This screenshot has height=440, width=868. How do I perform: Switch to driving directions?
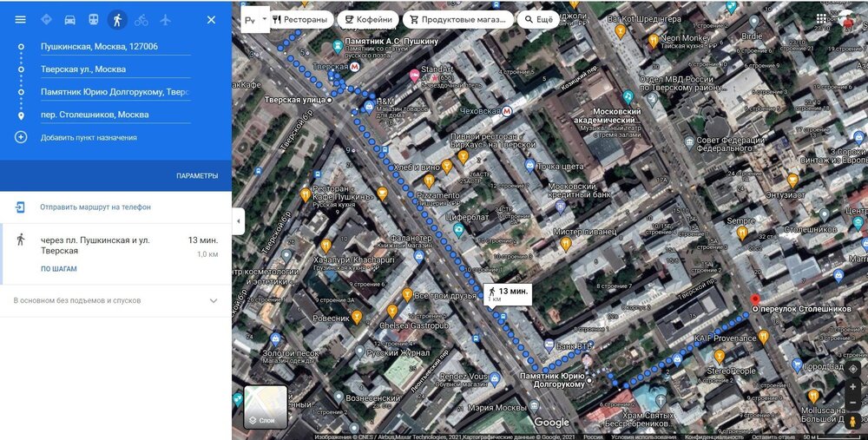tap(69, 20)
